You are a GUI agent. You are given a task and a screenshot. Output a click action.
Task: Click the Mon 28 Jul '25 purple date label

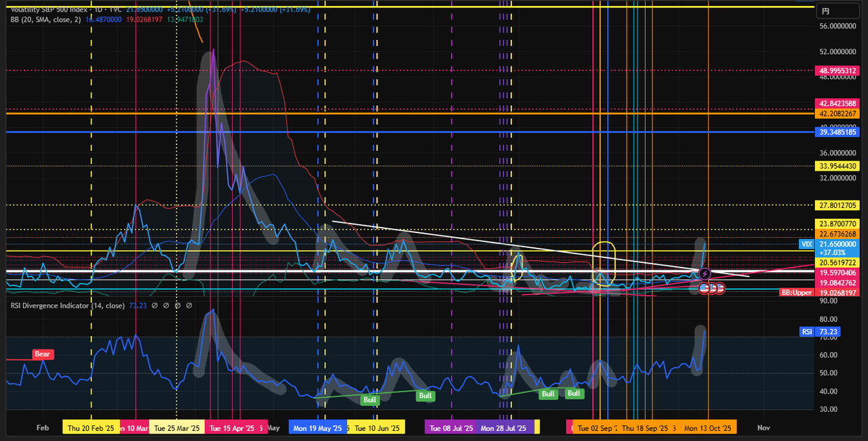coord(503,428)
